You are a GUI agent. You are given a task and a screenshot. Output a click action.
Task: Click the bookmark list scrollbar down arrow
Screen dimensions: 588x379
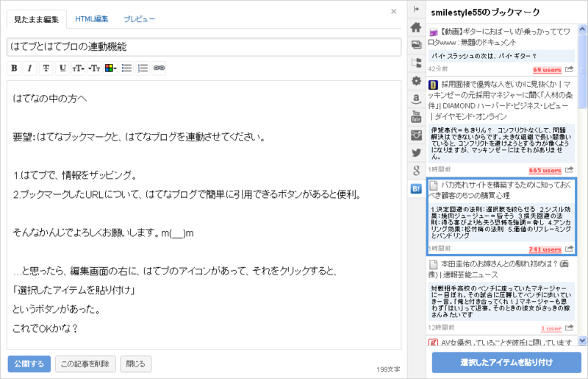click(x=582, y=340)
